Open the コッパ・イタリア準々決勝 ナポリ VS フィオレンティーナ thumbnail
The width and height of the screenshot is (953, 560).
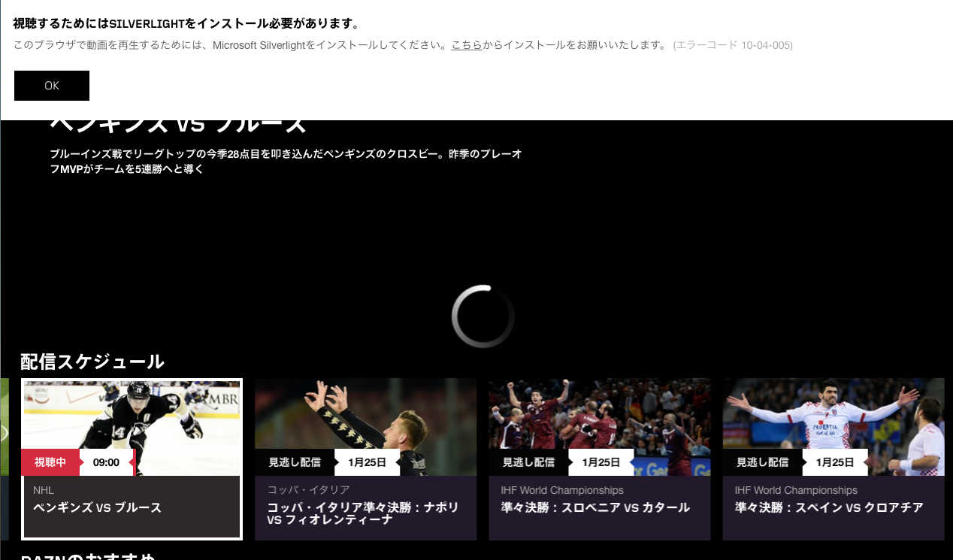click(365, 427)
